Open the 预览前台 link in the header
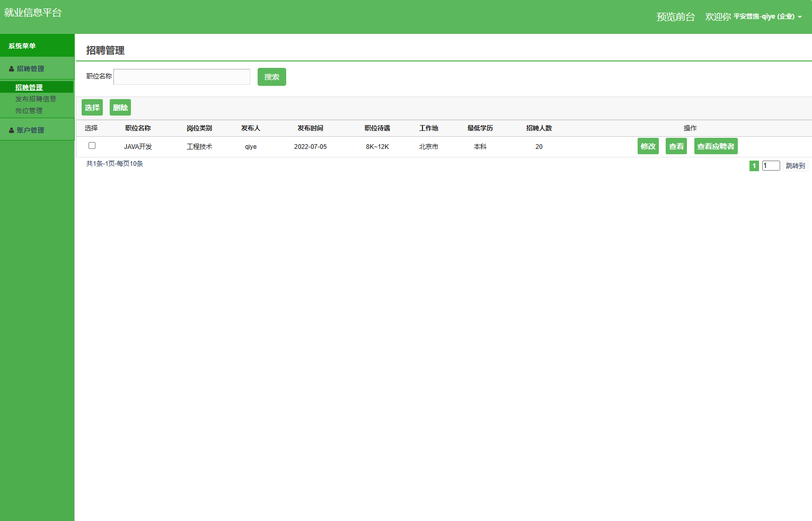812x521 pixels. [x=676, y=17]
